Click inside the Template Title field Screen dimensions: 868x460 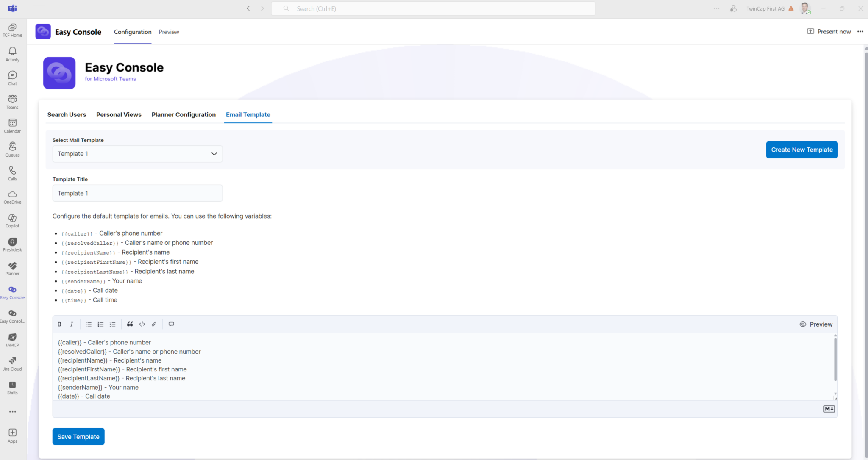137,193
